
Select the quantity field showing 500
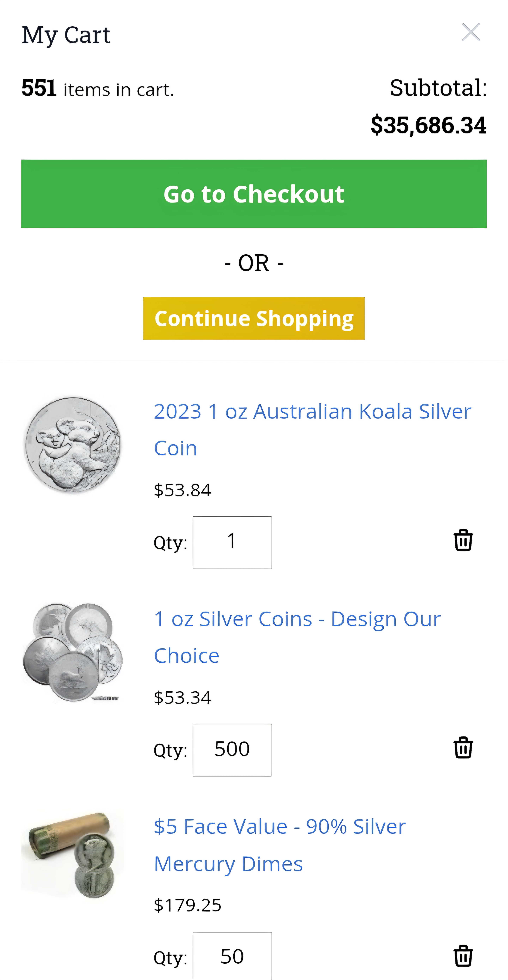pyautogui.click(x=232, y=750)
